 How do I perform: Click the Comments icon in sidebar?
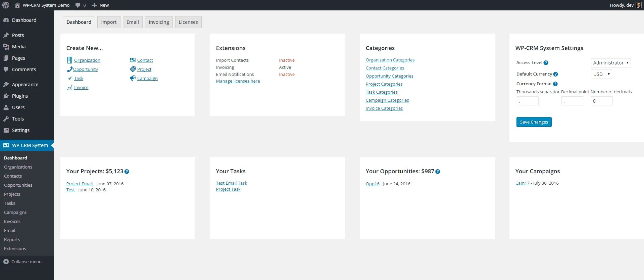(x=6, y=69)
